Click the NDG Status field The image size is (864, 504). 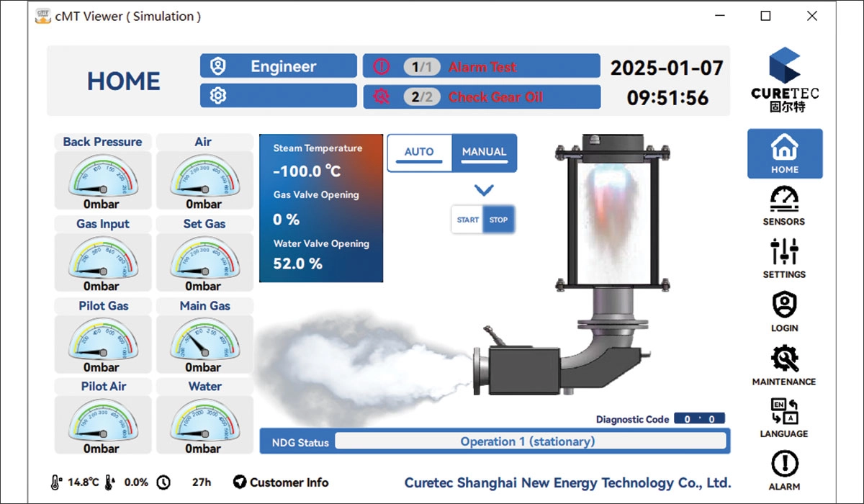pos(529,441)
